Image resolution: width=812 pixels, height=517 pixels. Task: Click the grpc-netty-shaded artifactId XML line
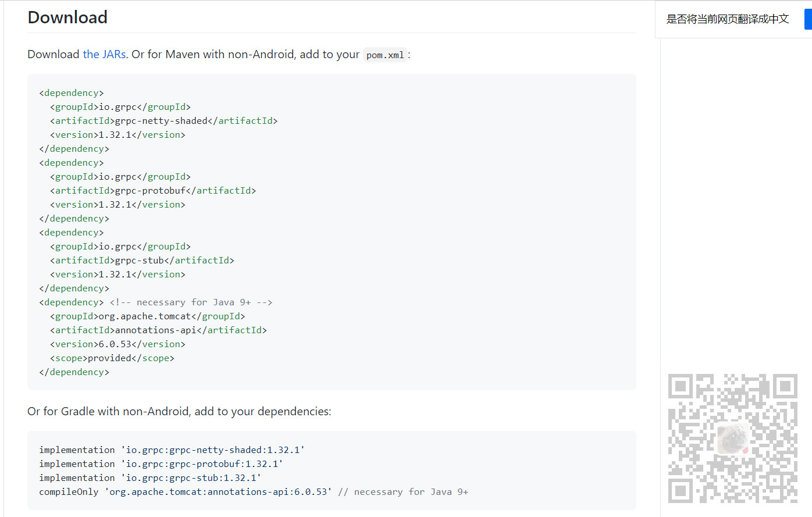(x=164, y=121)
